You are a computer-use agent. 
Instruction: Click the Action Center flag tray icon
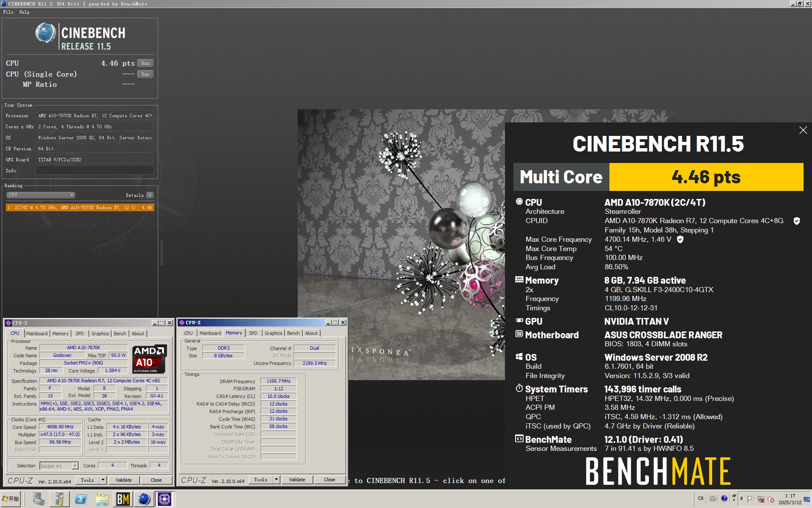[x=751, y=499]
